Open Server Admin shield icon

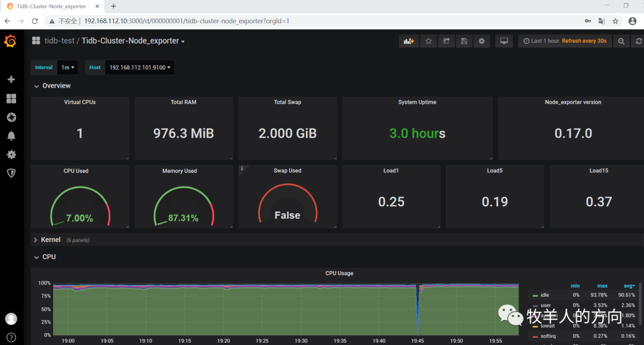[x=11, y=173]
